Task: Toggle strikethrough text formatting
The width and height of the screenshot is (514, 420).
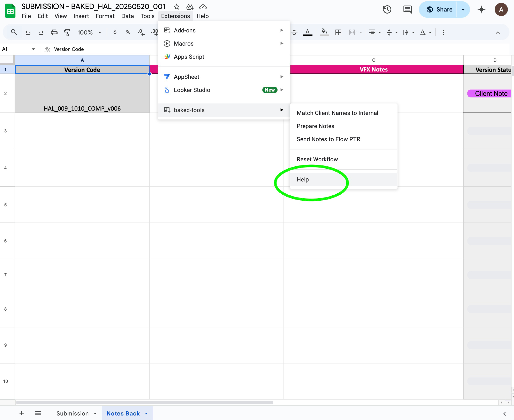Action: [x=294, y=32]
